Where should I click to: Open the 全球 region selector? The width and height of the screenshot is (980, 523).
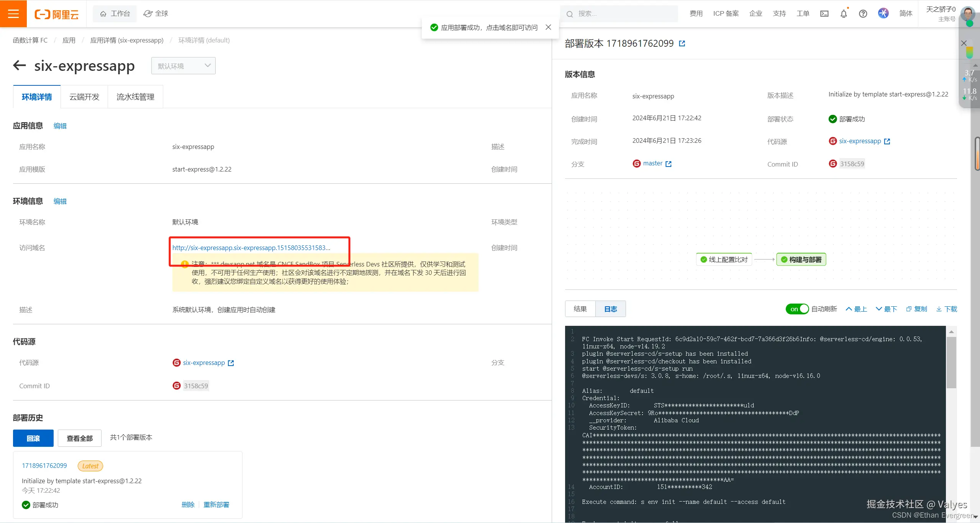tap(156, 14)
